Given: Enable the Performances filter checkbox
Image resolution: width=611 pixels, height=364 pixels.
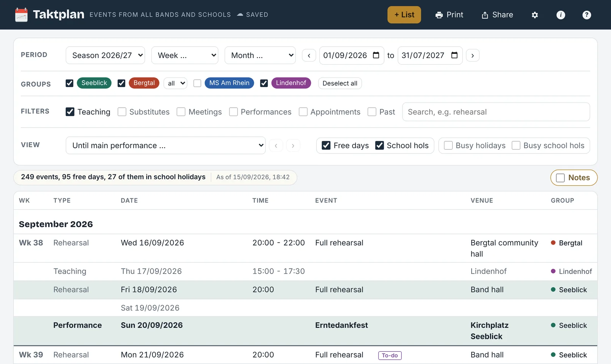Looking at the screenshot, I should [x=233, y=112].
